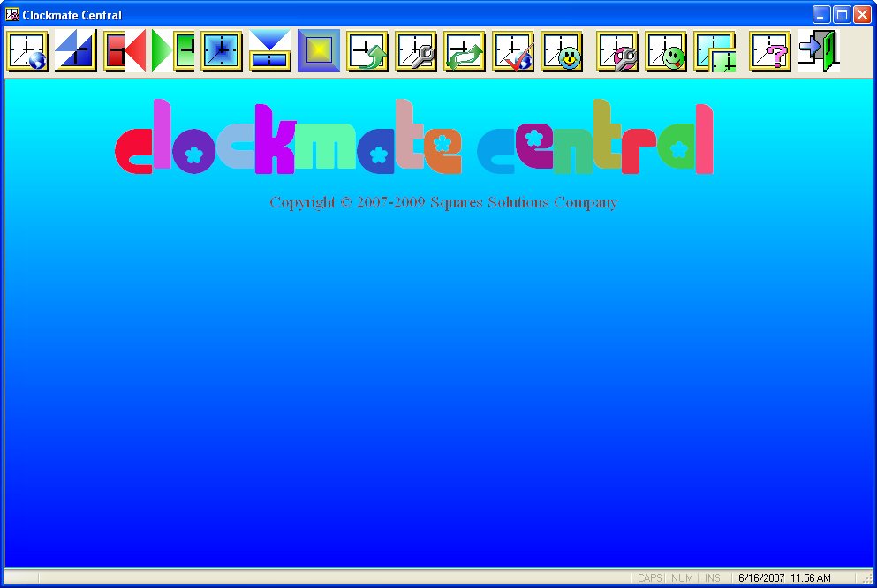Click the clock with green up-arrow icon
Image resolution: width=877 pixels, height=588 pixels.
click(367, 51)
